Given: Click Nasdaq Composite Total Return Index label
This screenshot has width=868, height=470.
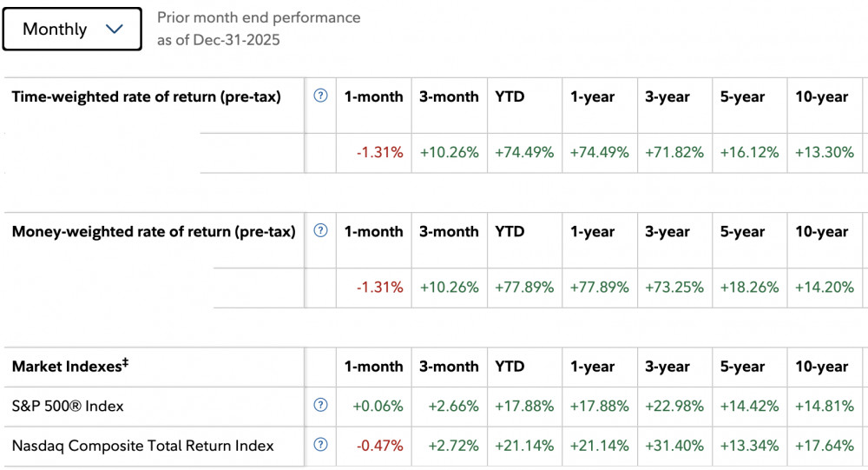Looking at the screenshot, I should click(142, 446).
